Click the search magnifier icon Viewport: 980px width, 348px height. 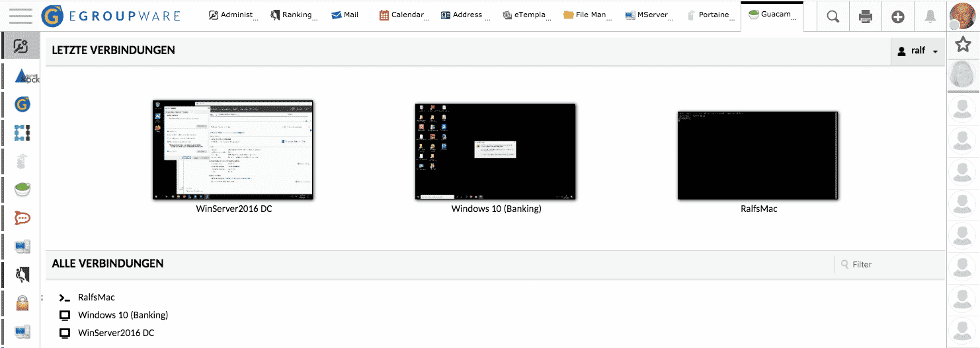click(x=833, y=17)
